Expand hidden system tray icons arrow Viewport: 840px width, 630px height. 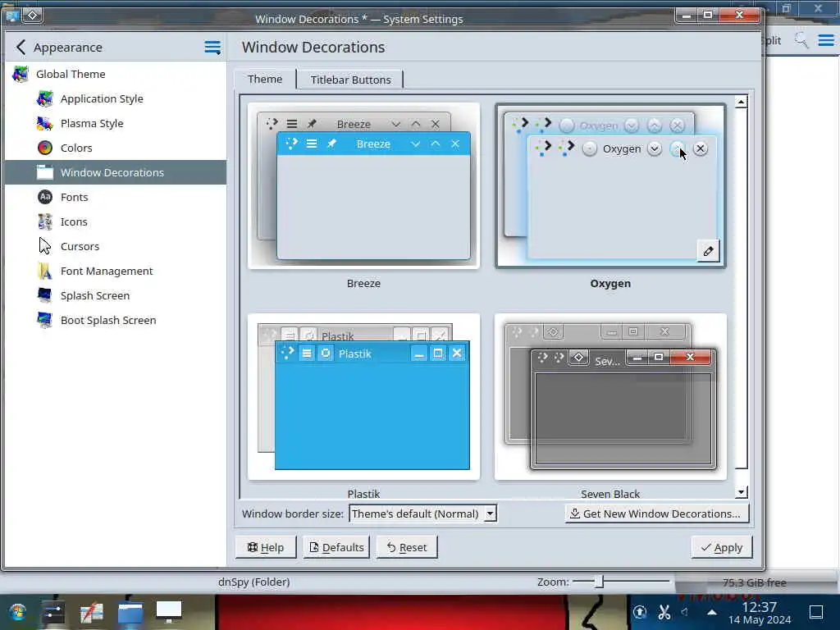tap(712, 612)
